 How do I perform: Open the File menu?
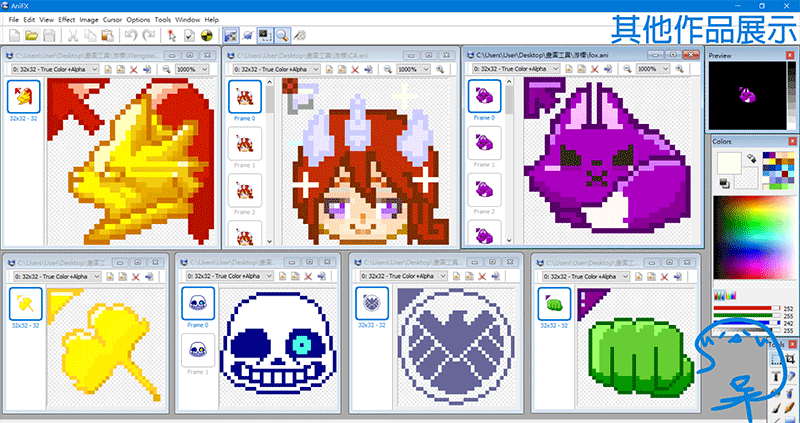point(14,19)
